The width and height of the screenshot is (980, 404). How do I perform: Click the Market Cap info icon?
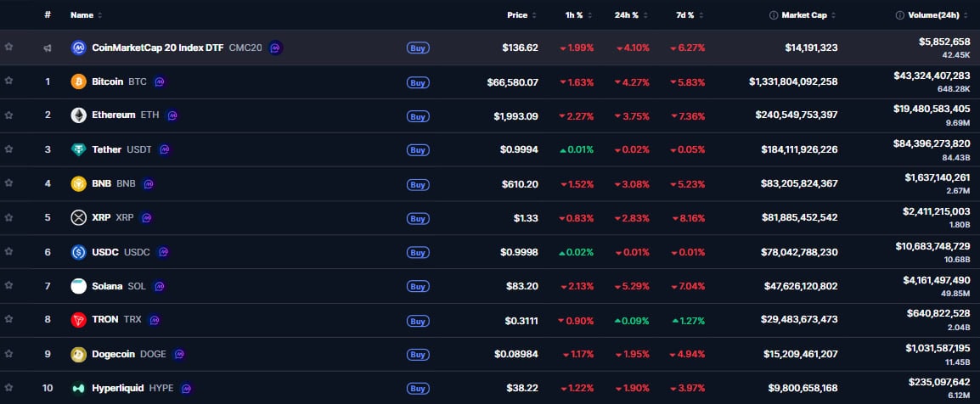[773, 15]
